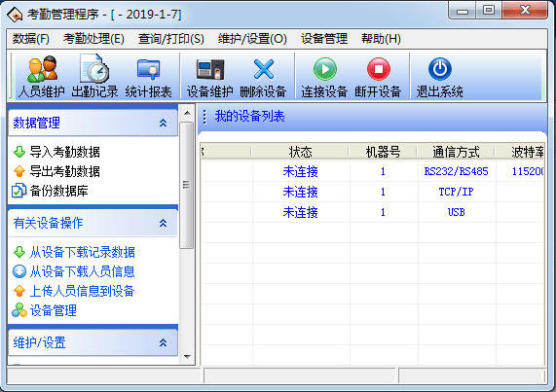556x392 pixels.
Task: Click 设备管理 link in sidebar
Action: point(54,310)
